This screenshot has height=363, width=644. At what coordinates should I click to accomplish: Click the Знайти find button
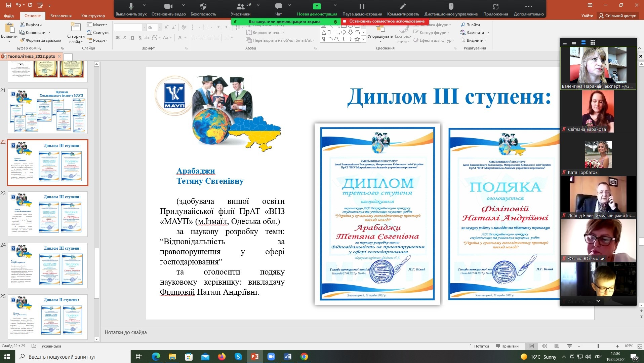[x=470, y=25]
